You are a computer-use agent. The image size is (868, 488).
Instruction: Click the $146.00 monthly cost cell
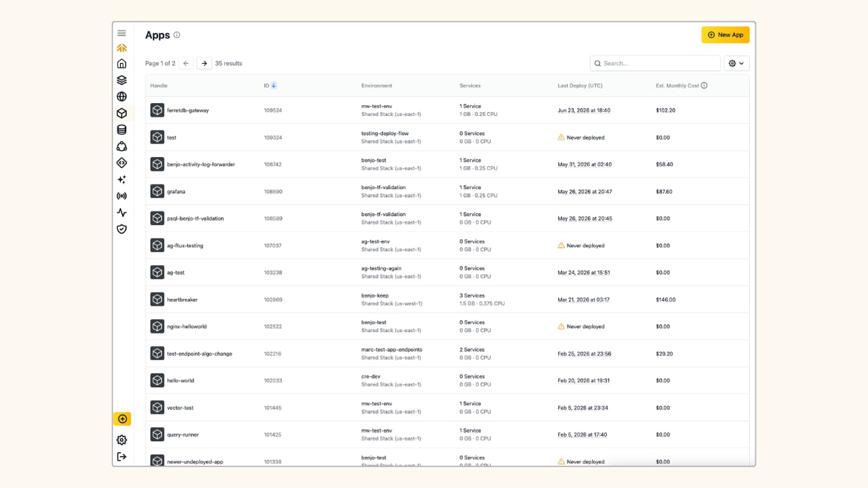click(666, 300)
